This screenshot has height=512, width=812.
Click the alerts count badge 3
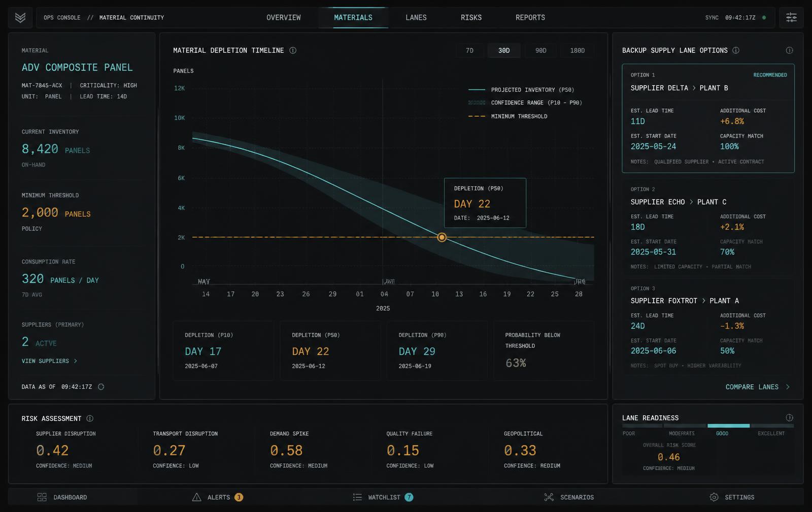tap(239, 497)
